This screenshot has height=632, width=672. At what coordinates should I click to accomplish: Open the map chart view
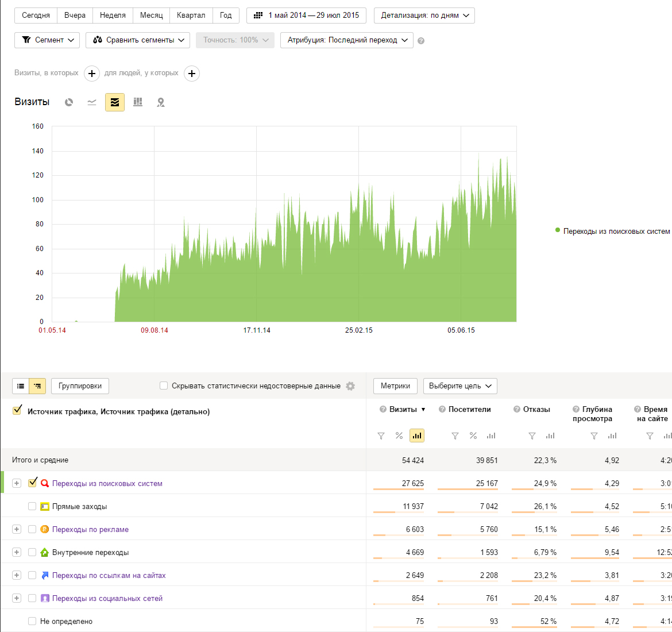(x=161, y=102)
